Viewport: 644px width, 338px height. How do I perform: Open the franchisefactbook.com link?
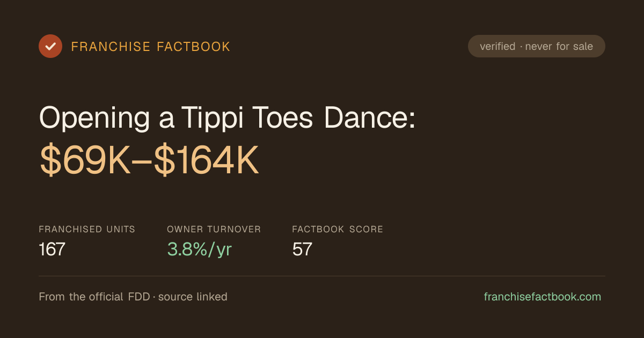543,297
